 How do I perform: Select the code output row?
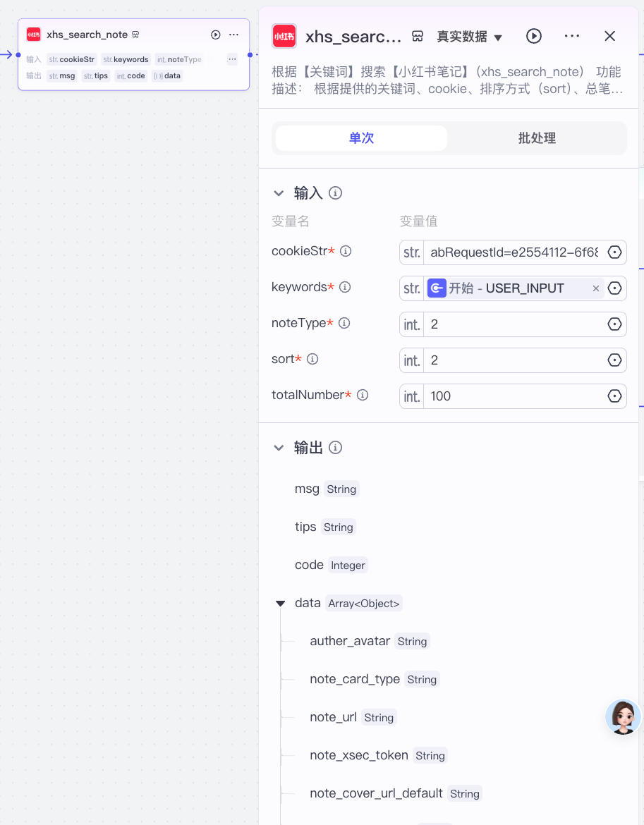(x=331, y=565)
